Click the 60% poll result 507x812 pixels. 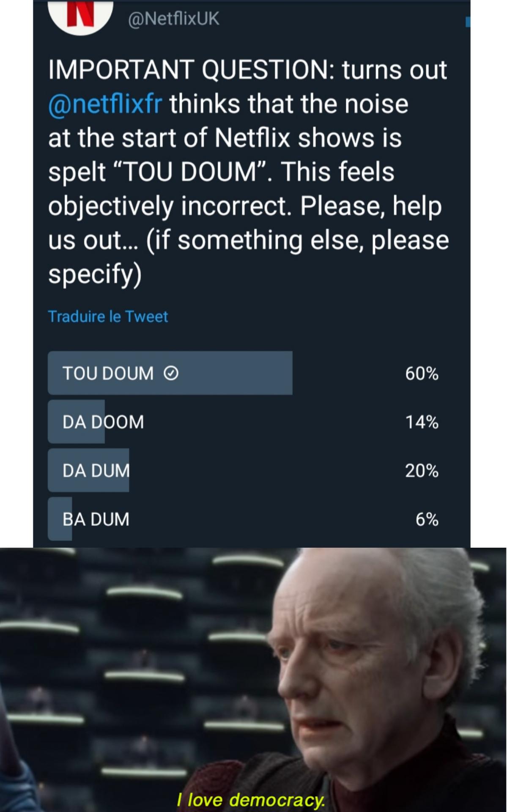click(x=422, y=373)
